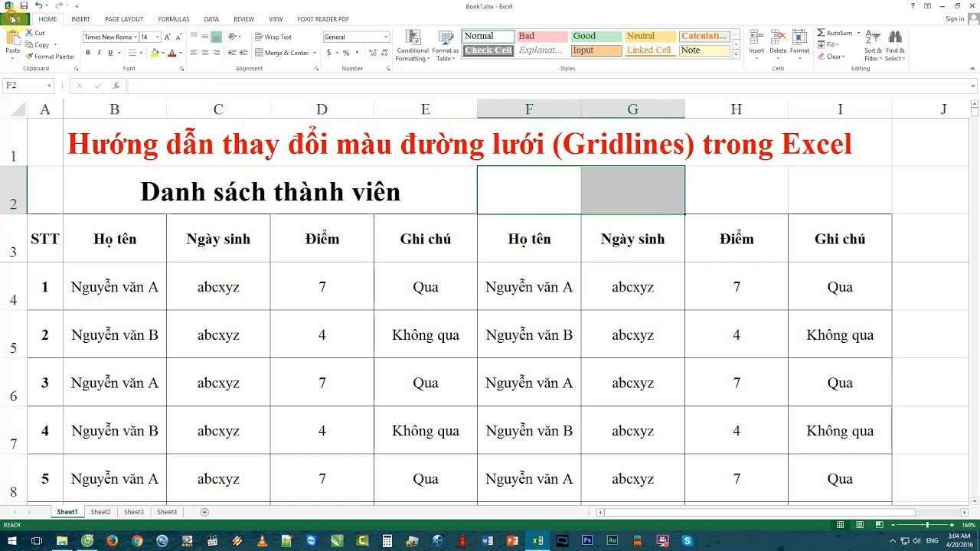Switch to the FORMULAS tab
The height and width of the screenshot is (551, 980).
(x=174, y=19)
